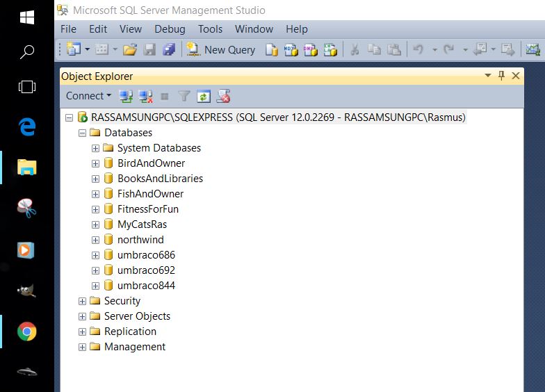Click the Connect Object Explorer icon
The height and width of the screenshot is (392, 545).
(126, 96)
